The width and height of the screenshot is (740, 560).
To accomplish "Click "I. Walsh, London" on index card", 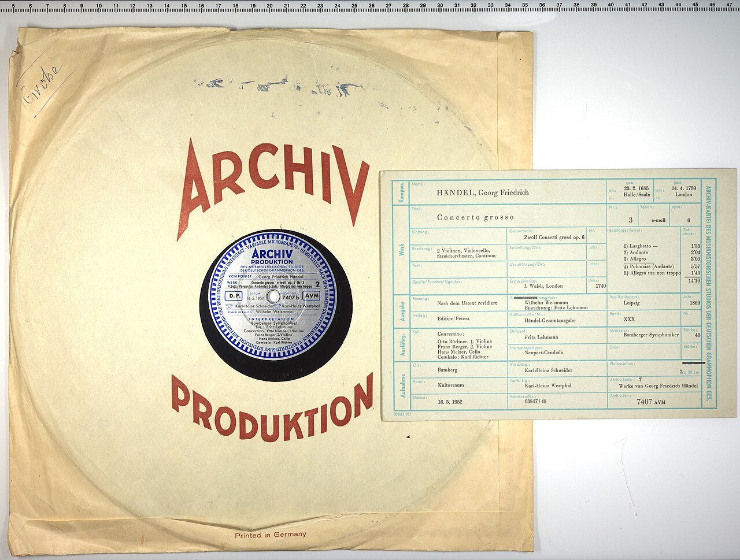I will 543,286.
